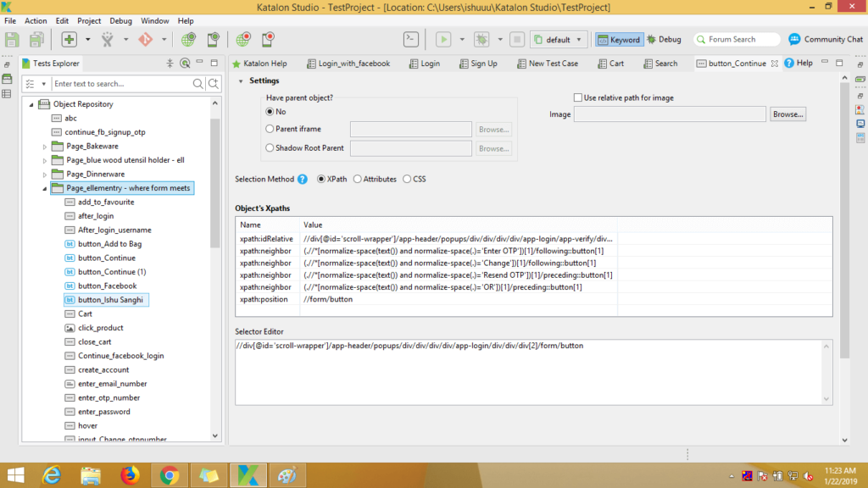Click the Help link beside the editor tabs

(x=798, y=63)
